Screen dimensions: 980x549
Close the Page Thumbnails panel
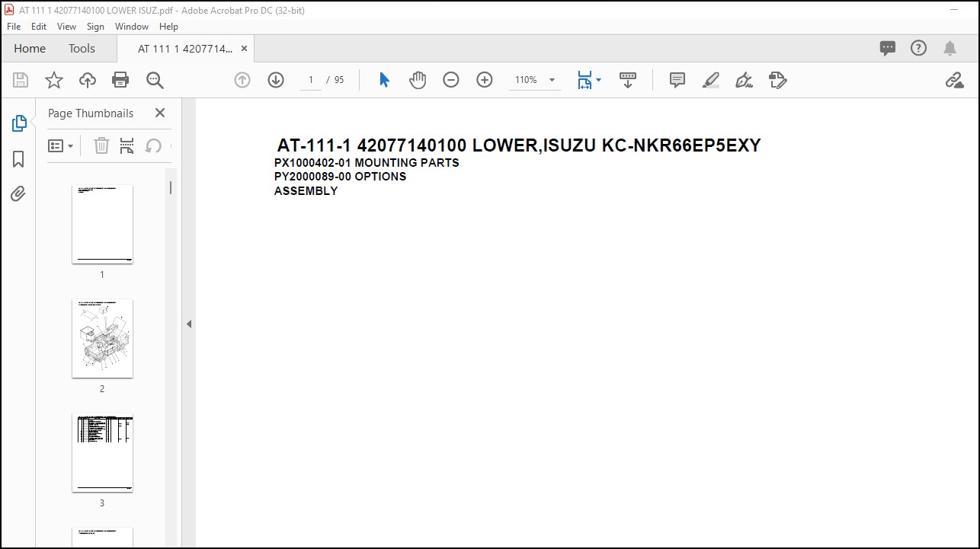(x=159, y=113)
